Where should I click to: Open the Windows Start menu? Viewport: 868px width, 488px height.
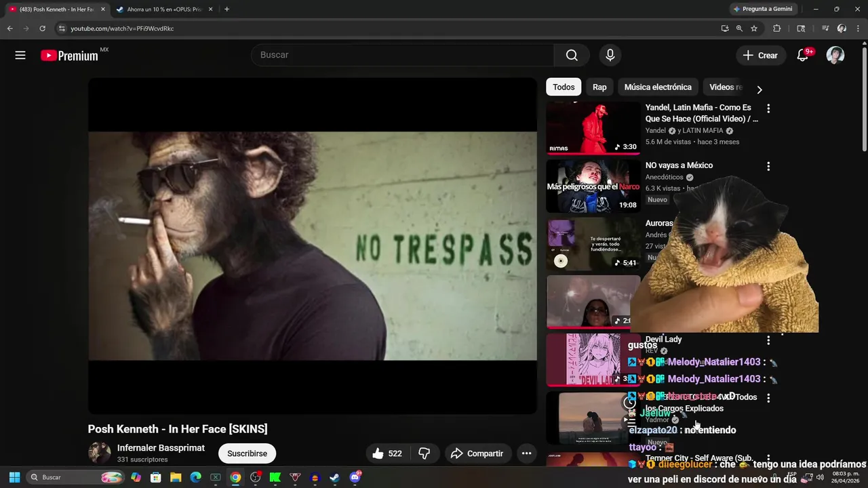point(14,477)
